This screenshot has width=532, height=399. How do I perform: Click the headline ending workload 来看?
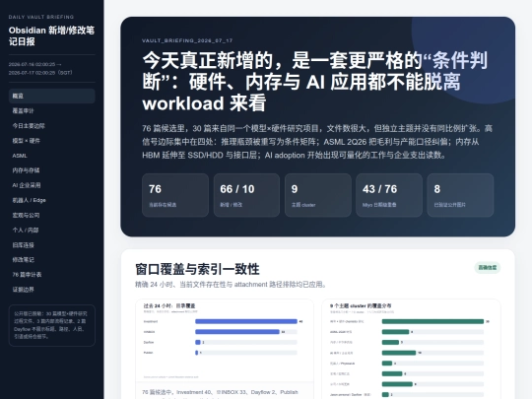point(315,82)
